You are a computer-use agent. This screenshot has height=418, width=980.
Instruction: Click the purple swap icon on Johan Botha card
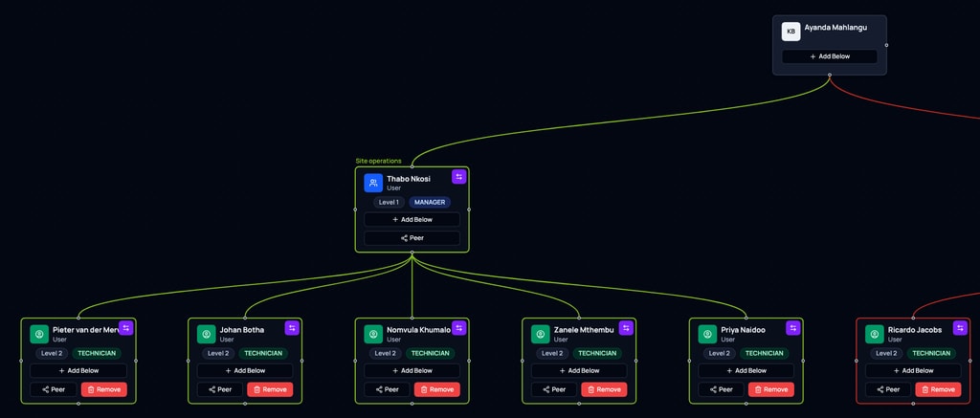(x=292, y=328)
